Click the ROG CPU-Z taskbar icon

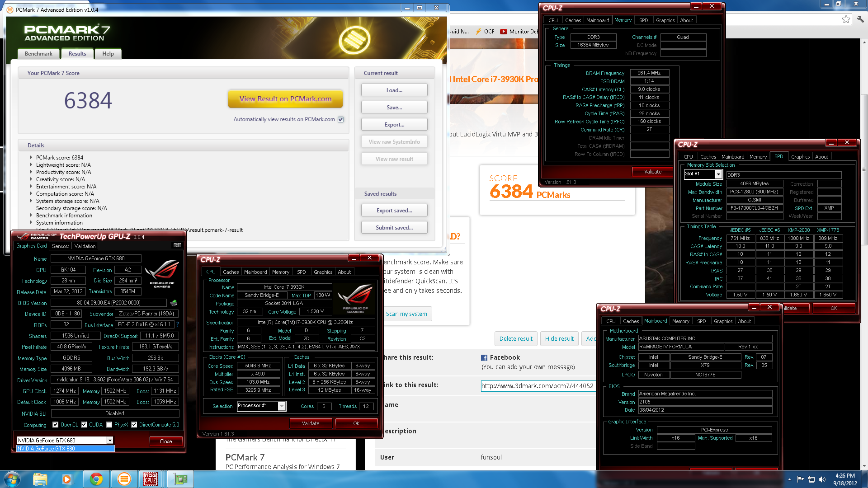click(x=151, y=479)
